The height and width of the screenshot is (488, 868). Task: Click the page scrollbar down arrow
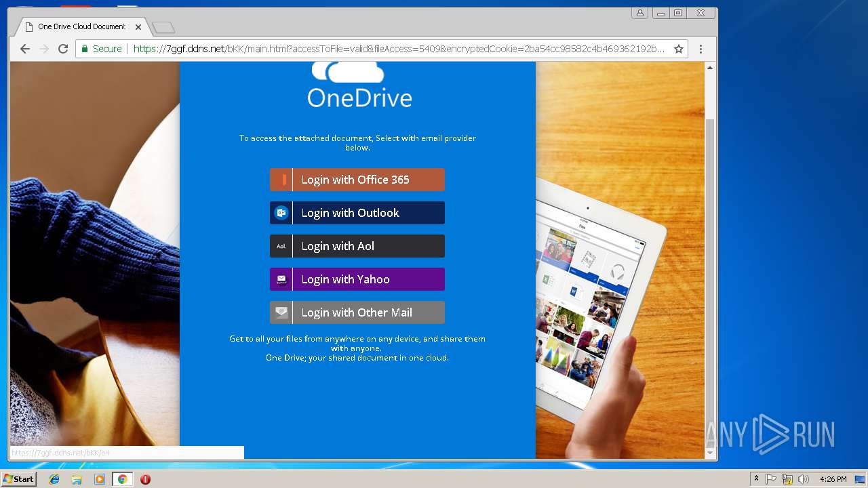(710, 453)
